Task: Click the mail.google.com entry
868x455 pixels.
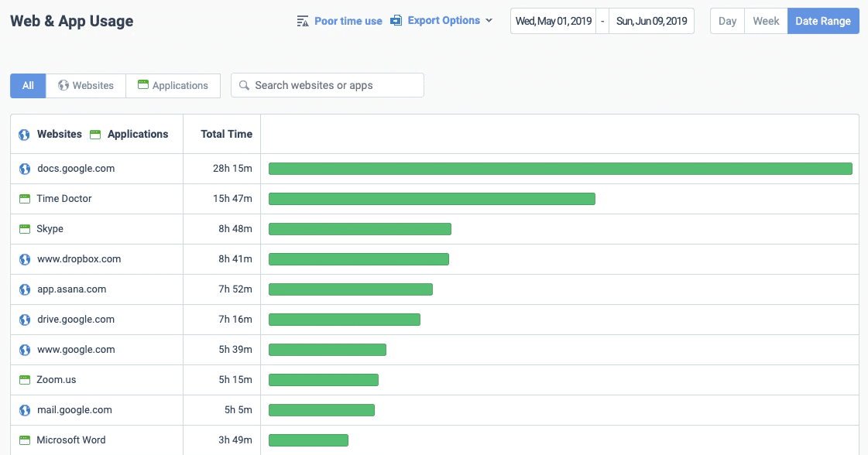Action: (x=75, y=409)
